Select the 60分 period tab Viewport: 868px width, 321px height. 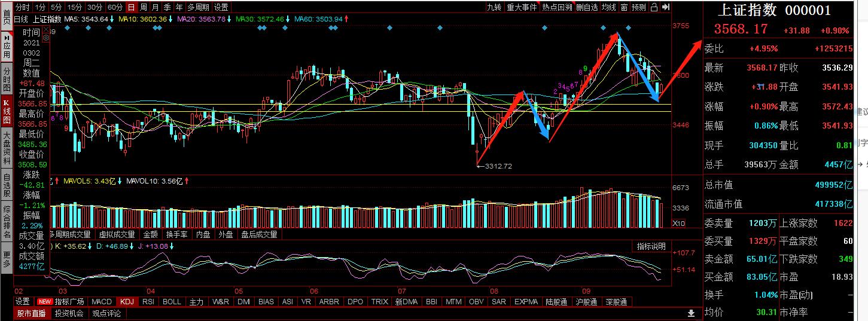click(115, 7)
